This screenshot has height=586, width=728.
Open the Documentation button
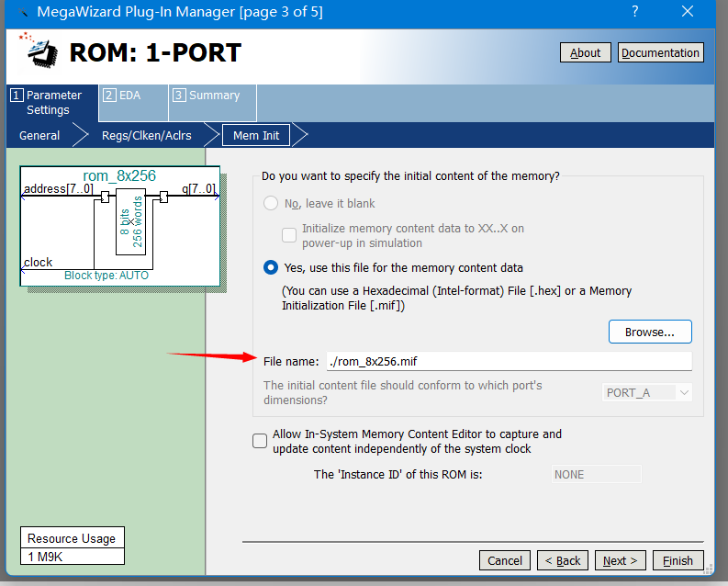coord(660,53)
